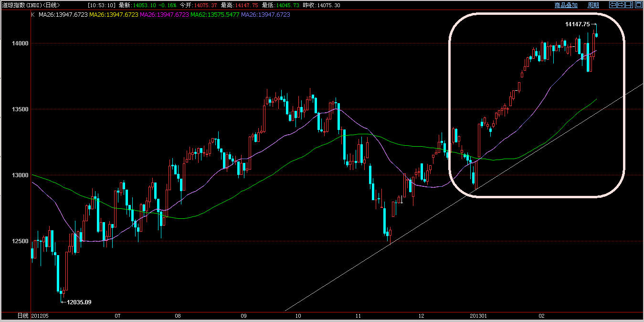Select the 最低 14045.73 value
The width and height of the screenshot is (644, 322).
[x=281, y=5]
